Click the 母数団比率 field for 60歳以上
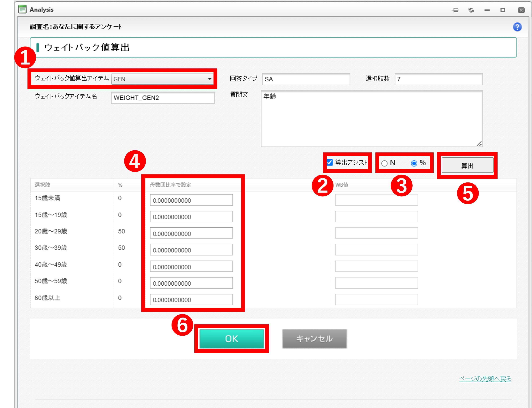Viewport: 532px width, 408px height. 191,300
